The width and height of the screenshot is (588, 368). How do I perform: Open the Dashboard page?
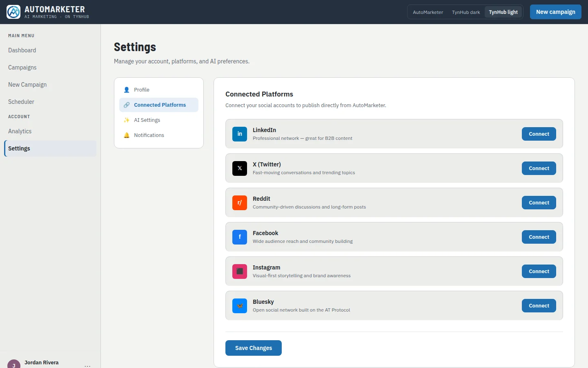(50, 50)
